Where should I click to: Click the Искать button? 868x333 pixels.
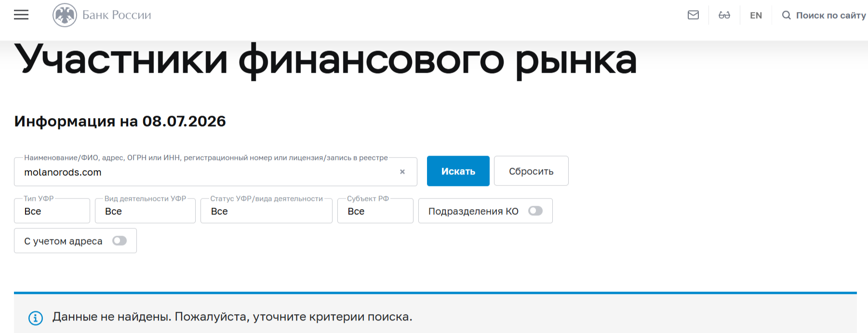point(458,171)
